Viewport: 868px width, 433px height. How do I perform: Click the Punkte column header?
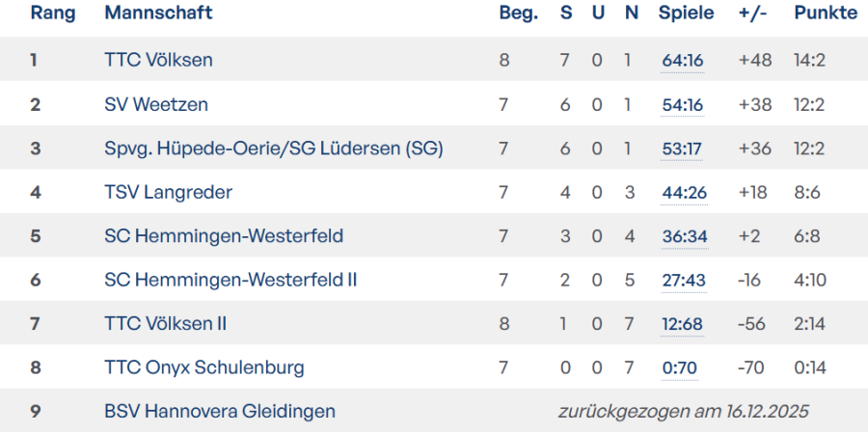pos(826,14)
